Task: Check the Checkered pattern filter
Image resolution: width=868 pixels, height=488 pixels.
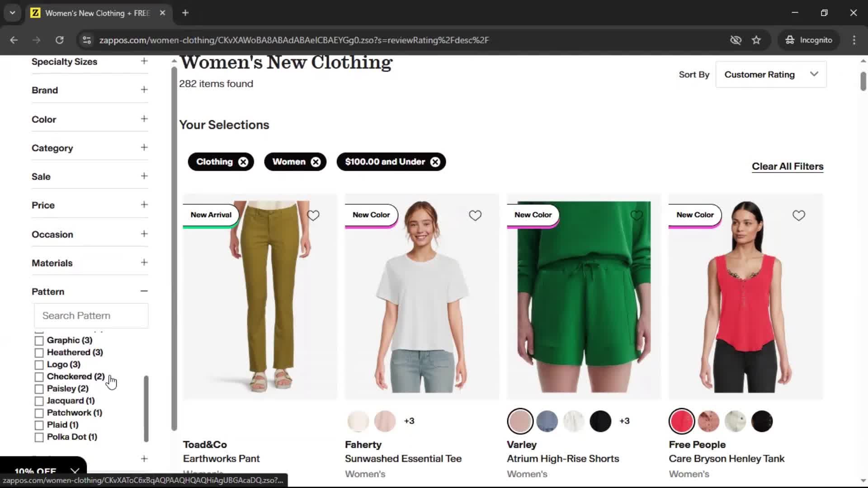Action: click(39, 377)
